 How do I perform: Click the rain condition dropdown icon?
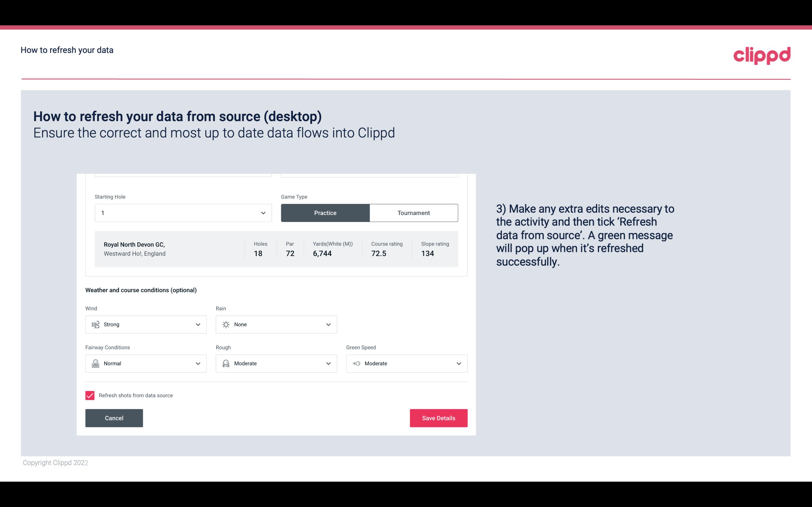click(x=328, y=324)
